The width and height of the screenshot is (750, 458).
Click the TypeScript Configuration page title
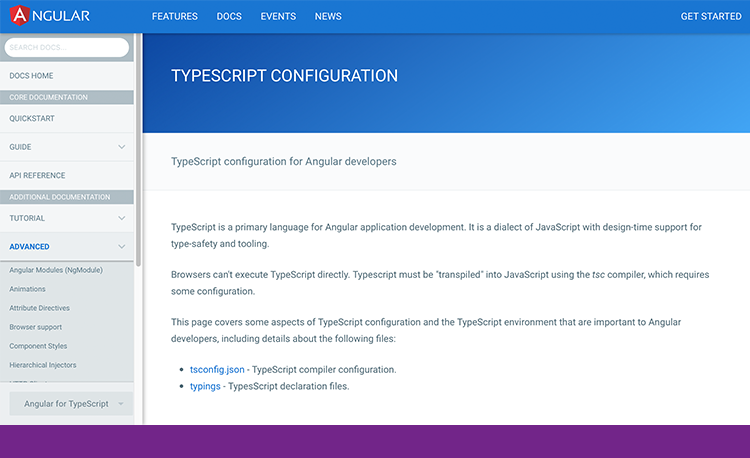click(x=284, y=76)
